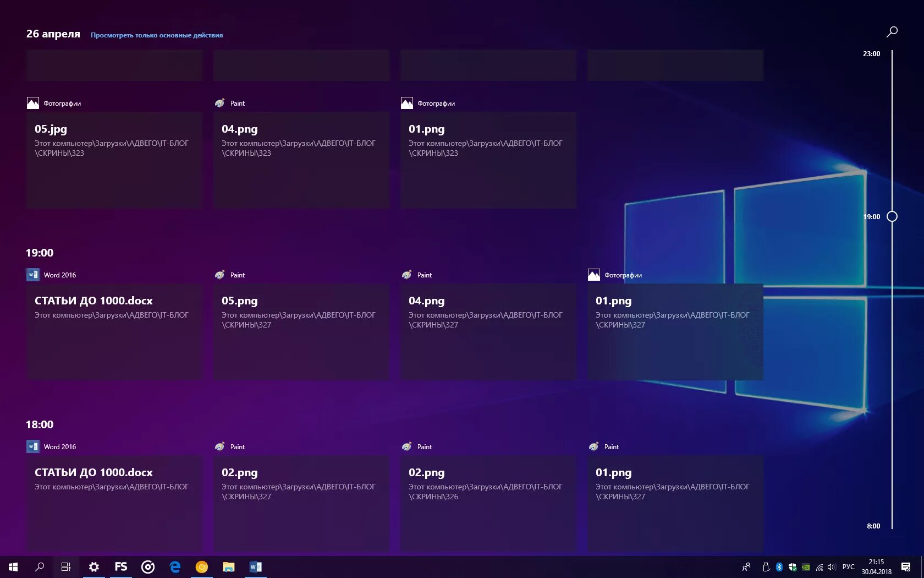Click the Word 2016 icon under 18:00
The image size is (924, 578).
[x=33, y=446]
